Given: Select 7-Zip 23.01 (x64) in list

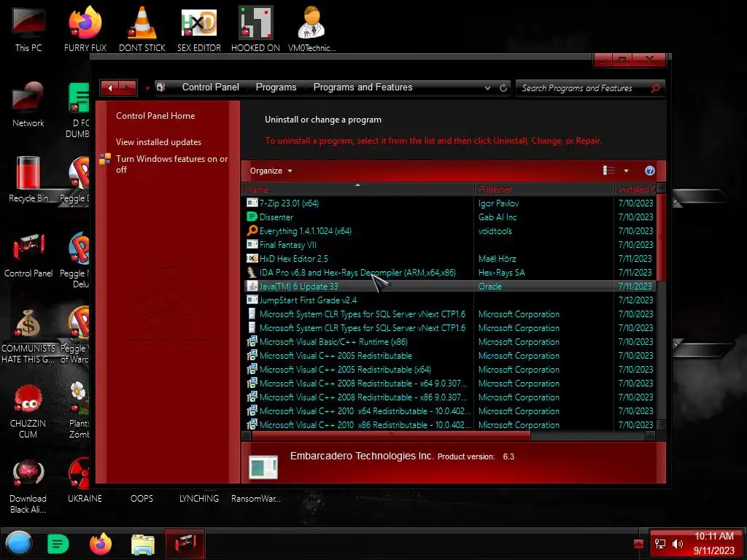Looking at the screenshot, I should (449, 203).
